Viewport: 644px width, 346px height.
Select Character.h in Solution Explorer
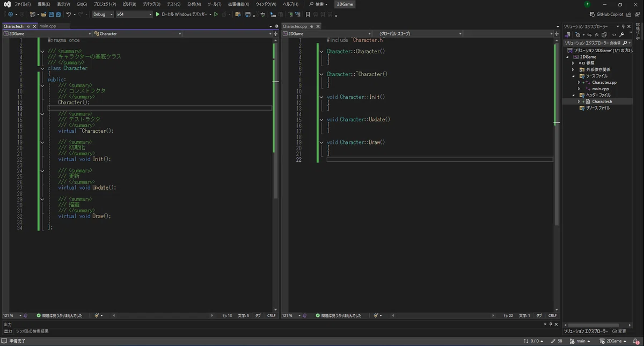(x=602, y=102)
